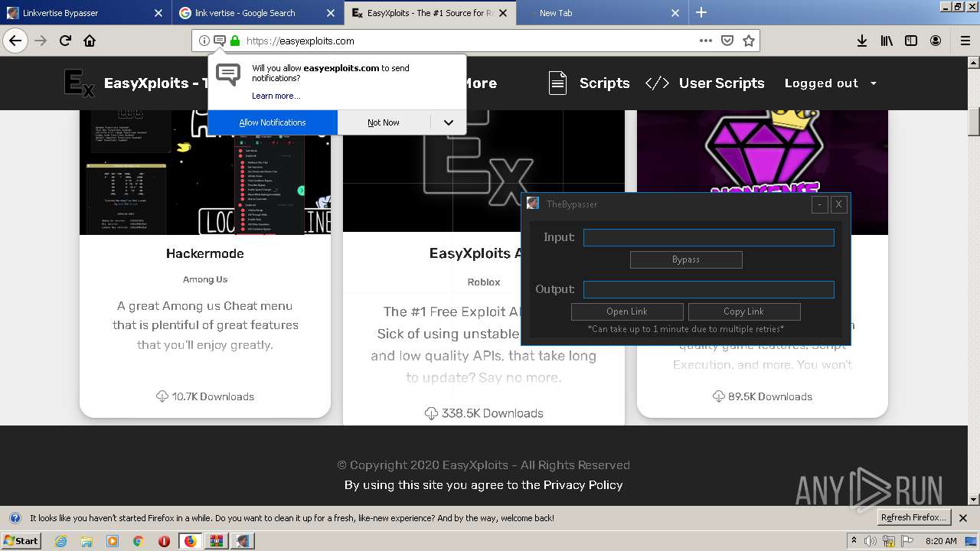
Task: Click the Firefox taskbar button
Action: [190, 541]
